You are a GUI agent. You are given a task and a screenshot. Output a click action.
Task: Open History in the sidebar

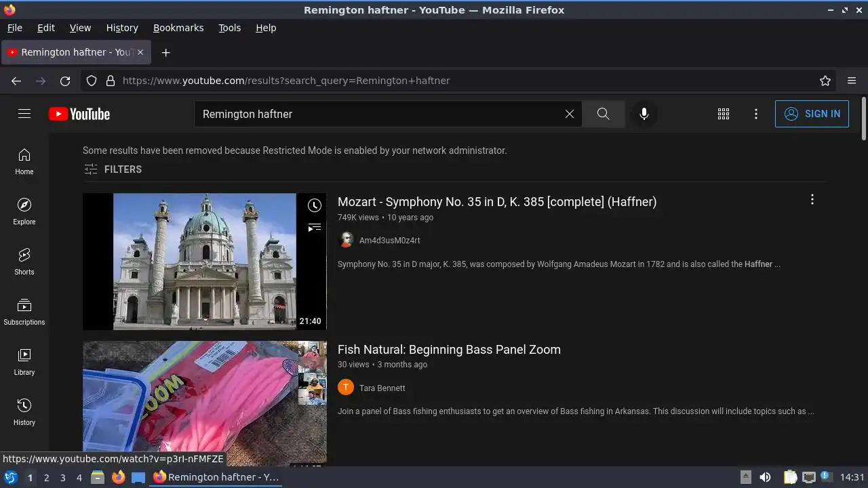coord(24,412)
